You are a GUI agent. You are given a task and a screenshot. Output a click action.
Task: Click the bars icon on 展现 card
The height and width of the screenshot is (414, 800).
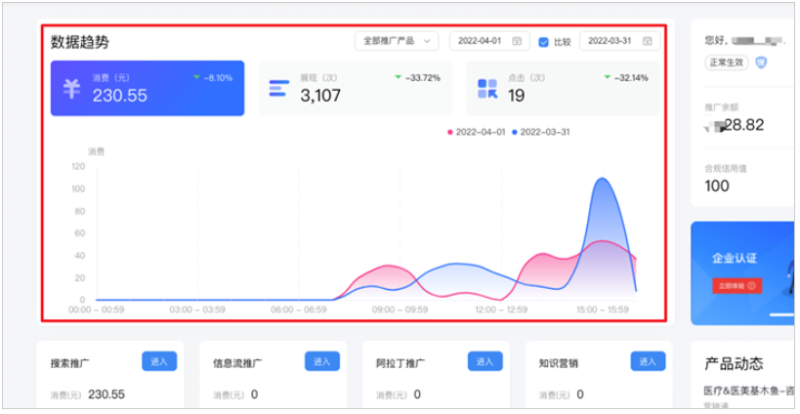click(x=279, y=88)
